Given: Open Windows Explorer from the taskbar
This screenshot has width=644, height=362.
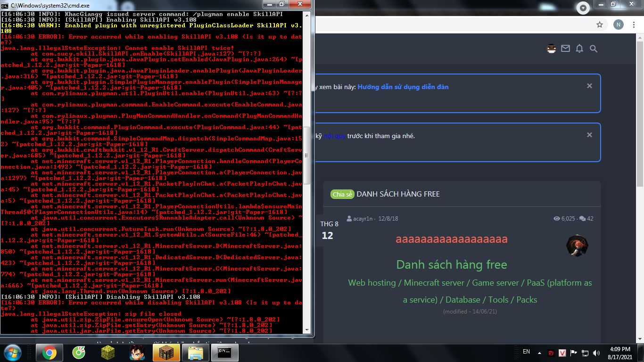Looking at the screenshot, I should click(196, 353).
